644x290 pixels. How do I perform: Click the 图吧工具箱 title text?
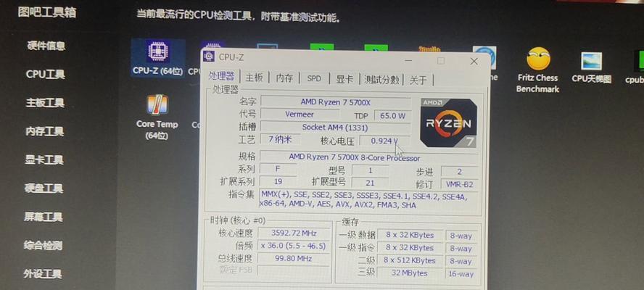pos(47,12)
